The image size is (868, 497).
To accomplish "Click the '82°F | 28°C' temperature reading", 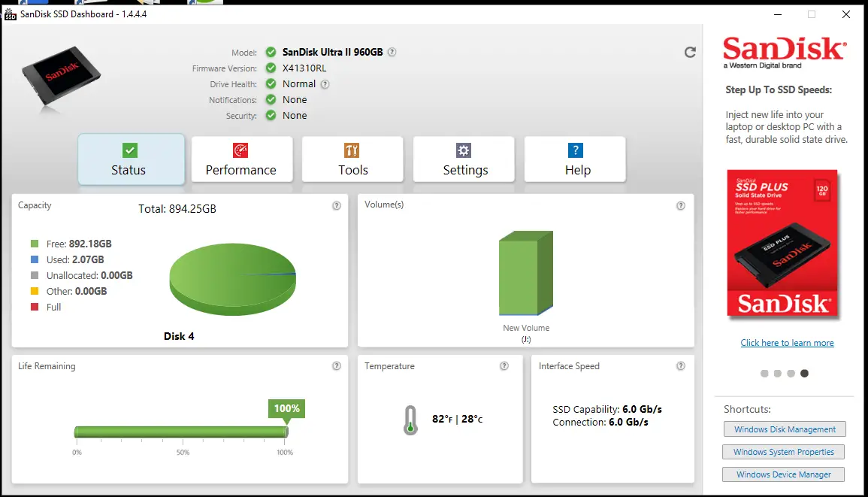I will pyautogui.click(x=457, y=420).
